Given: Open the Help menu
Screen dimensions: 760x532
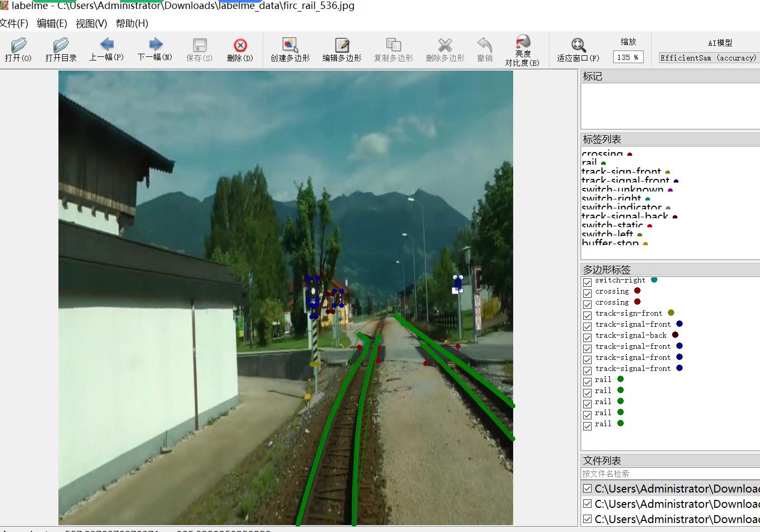Looking at the screenshot, I should tap(132, 24).
